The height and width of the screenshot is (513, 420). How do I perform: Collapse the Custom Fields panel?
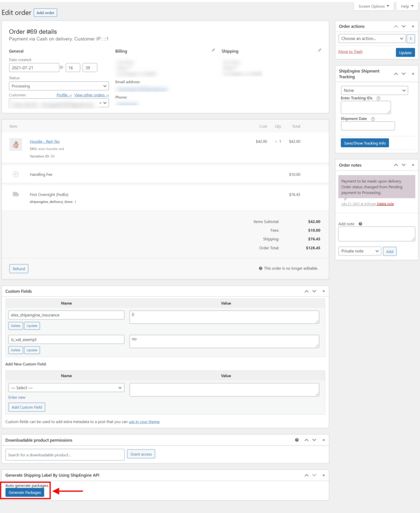coord(322,291)
